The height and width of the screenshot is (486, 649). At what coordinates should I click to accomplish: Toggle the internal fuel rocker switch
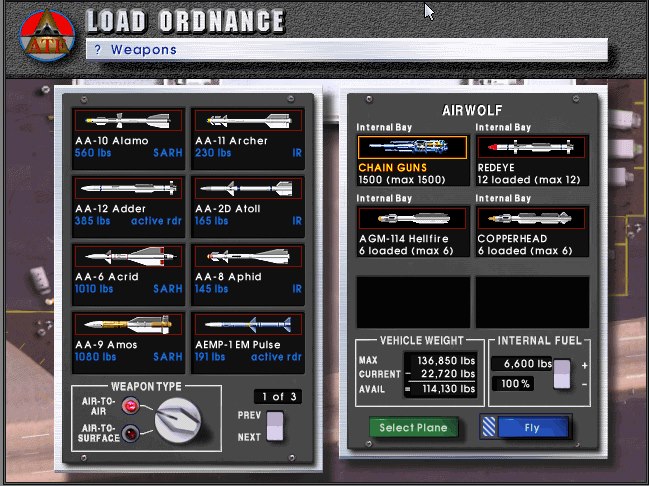coord(562,374)
